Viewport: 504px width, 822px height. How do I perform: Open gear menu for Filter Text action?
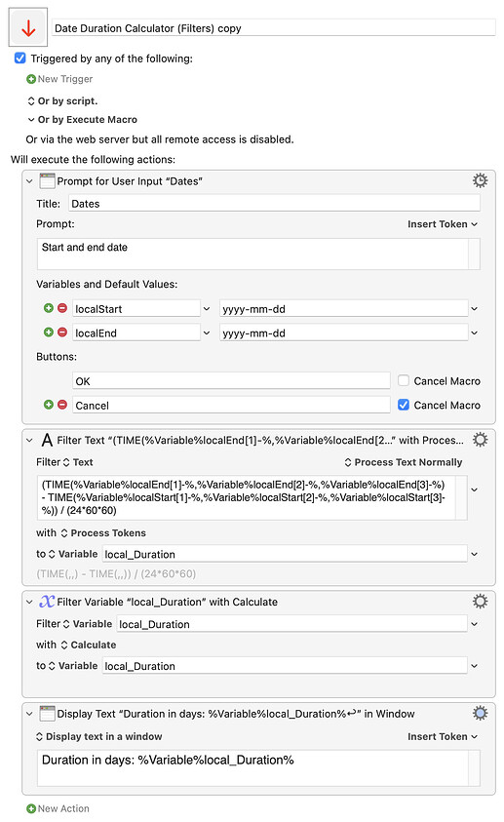[x=480, y=440]
